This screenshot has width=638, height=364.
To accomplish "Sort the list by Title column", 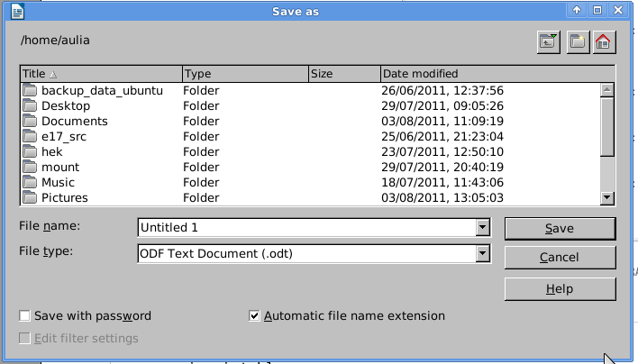I will coord(101,74).
